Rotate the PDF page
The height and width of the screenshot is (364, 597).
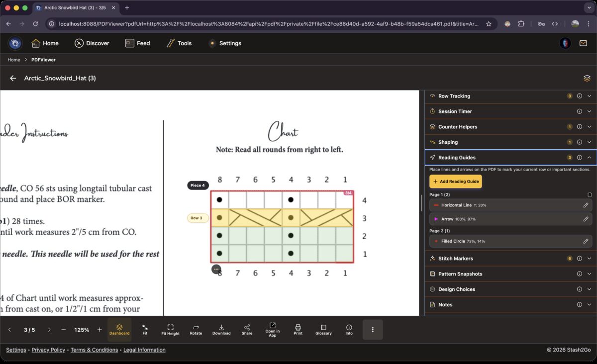click(196, 329)
